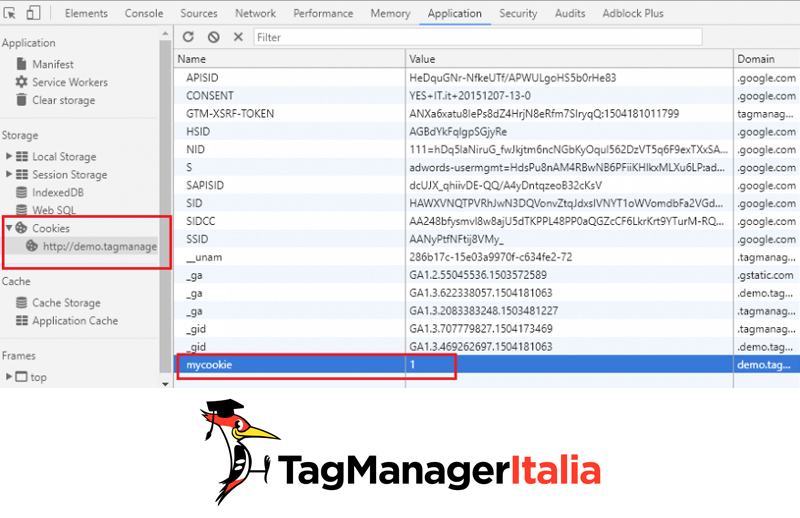Viewport: 800px width, 518px height.
Task: Open the Adblock Plus tab
Action: tap(633, 13)
